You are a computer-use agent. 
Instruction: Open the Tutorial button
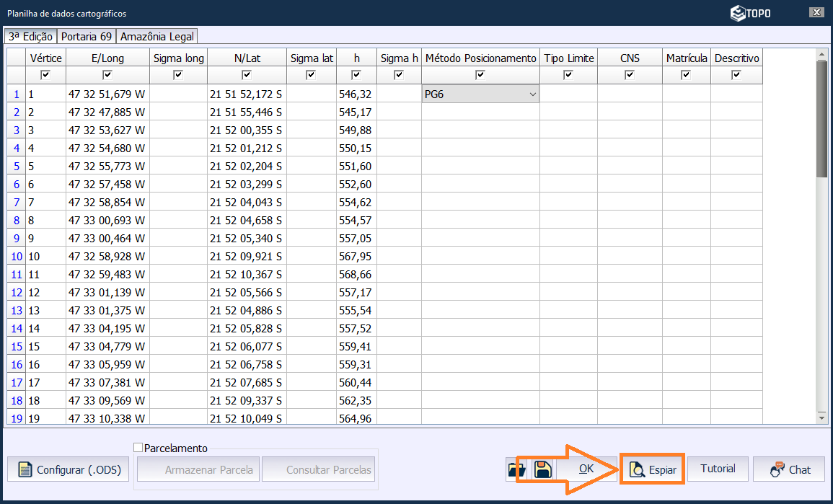pos(718,469)
